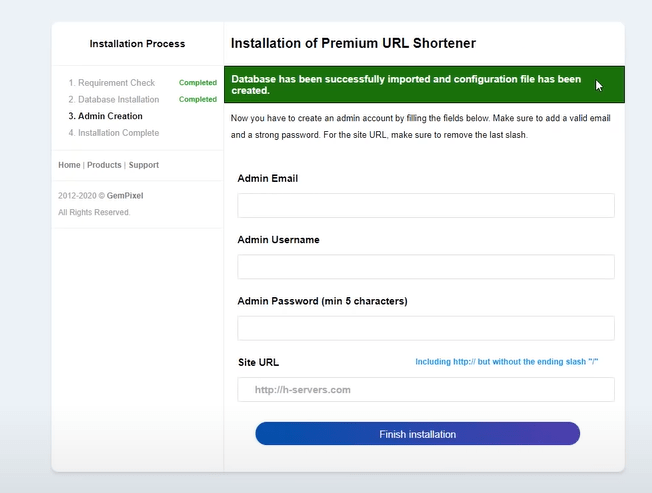Click the blue ending slash hint text
The width and height of the screenshot is (652, 493).
[506, 361]
